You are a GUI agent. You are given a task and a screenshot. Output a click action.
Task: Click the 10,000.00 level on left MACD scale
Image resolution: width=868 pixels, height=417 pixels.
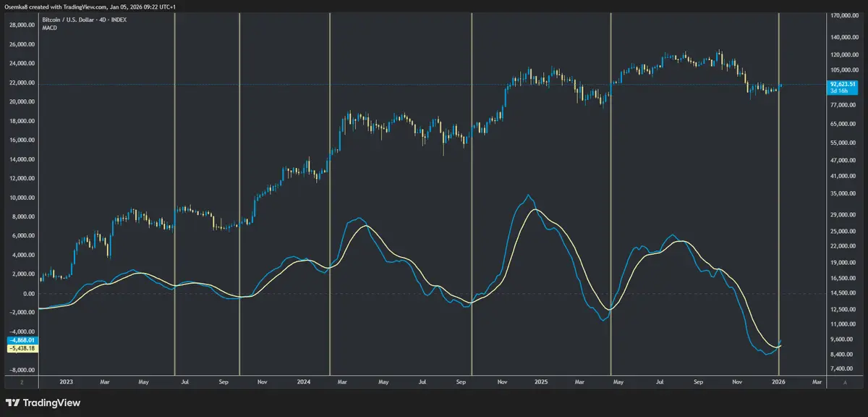click(22, 198)
